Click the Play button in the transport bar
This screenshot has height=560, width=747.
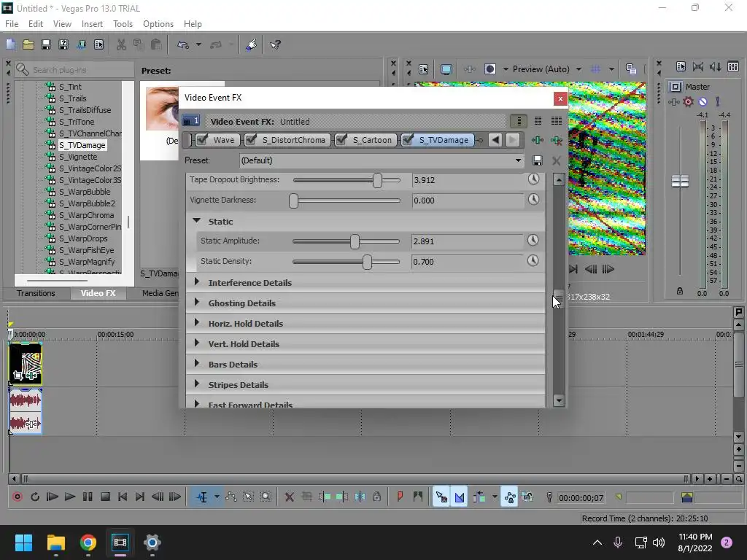click(70, 497)
